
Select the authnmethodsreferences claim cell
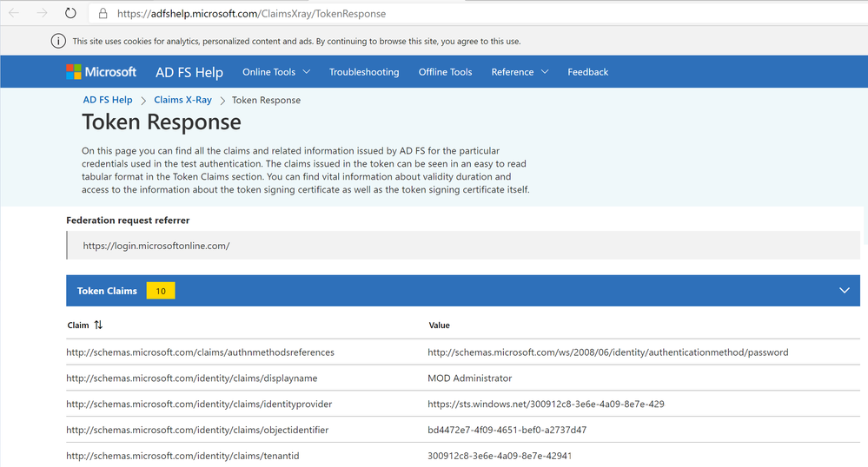pyautogui.click(x=201, y=352)
